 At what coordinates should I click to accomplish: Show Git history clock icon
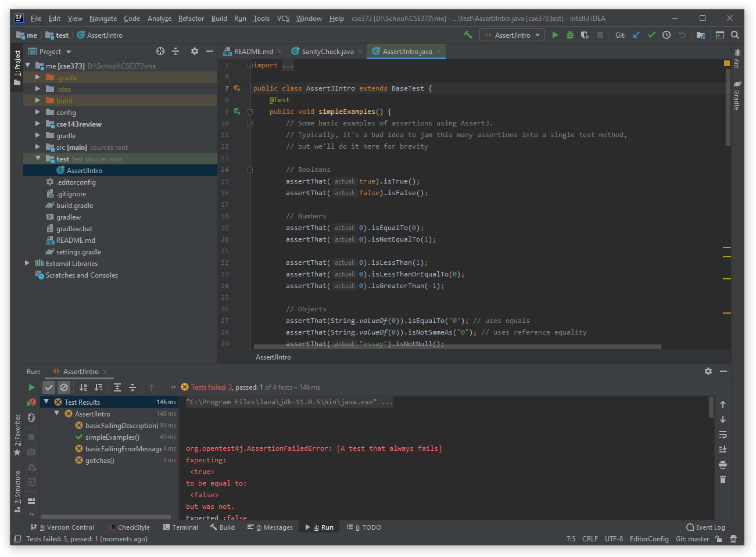coord(667,35)
